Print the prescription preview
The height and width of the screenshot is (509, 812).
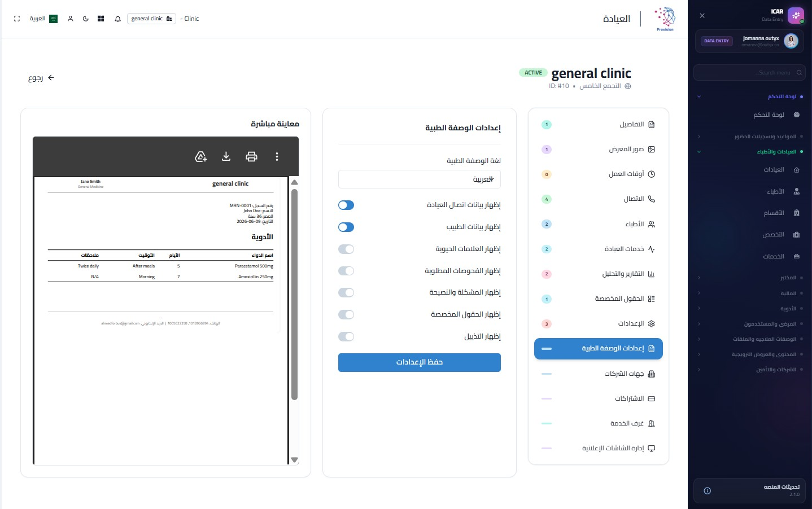(x=251, y=157)
